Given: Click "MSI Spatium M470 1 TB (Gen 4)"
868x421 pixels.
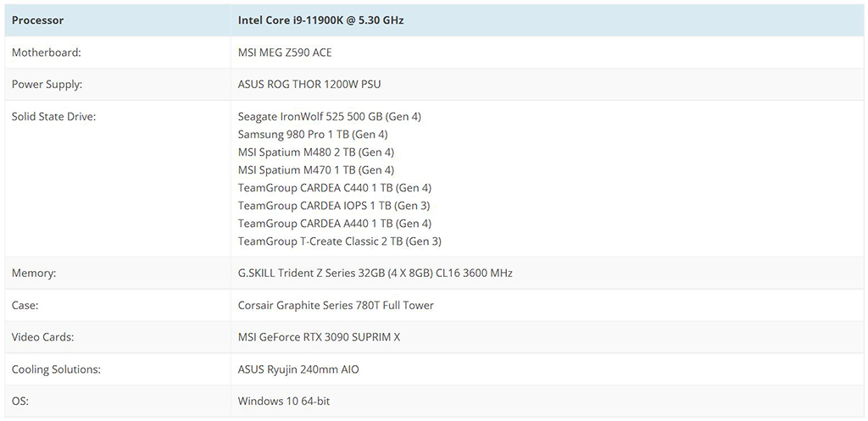Looking at the screenshot, I should point(316,169).
